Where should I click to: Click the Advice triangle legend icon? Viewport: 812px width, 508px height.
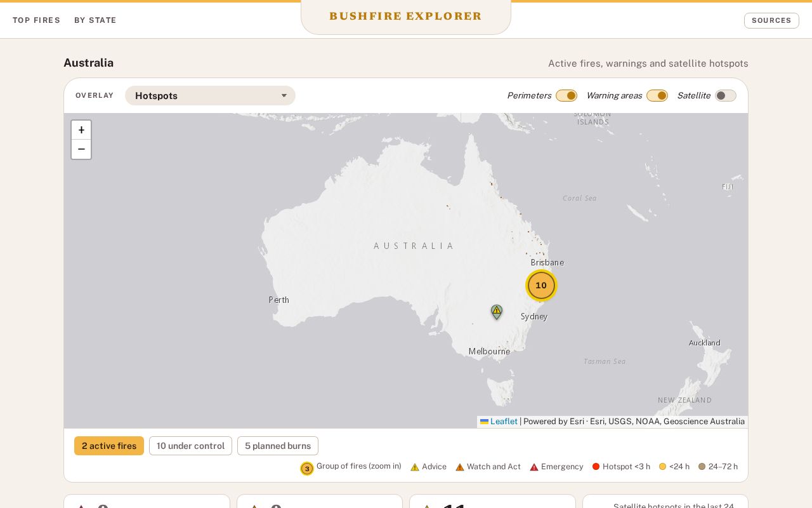point(415,467)
